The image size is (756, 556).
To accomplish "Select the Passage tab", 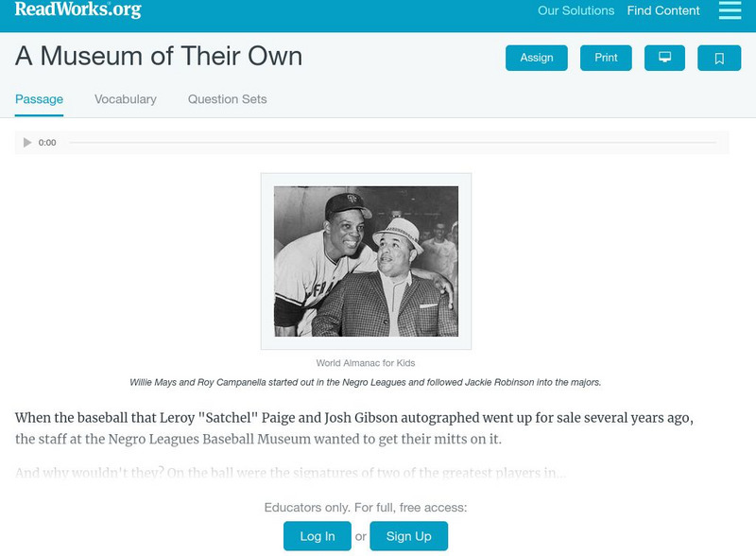I will point(39,99).
